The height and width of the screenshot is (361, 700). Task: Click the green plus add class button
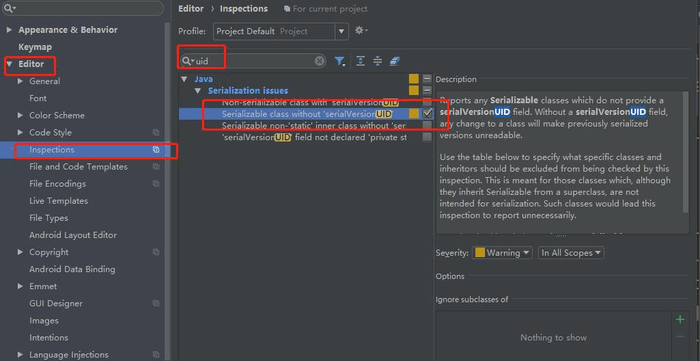pyautogui.click(x=680, y=320)
